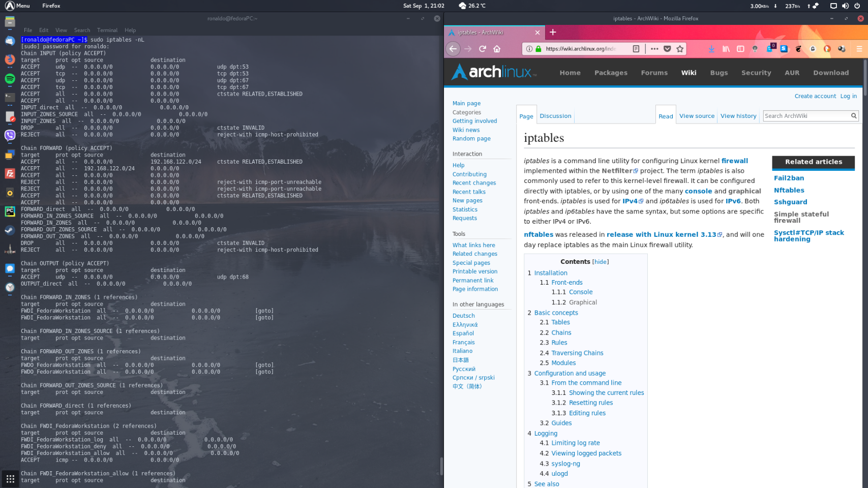This screenshot has height=488, width=868.
Task: Hide the Contents table
Action: click(x=601, y=262)
